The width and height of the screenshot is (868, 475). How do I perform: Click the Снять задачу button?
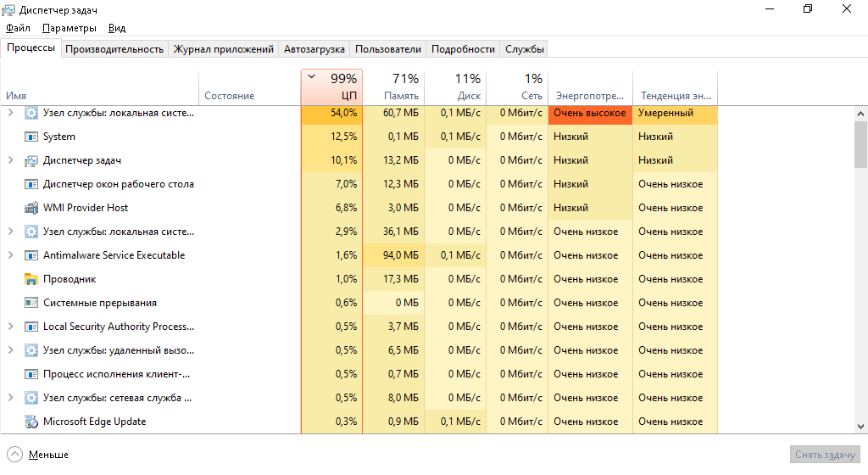tap(825, 455)
